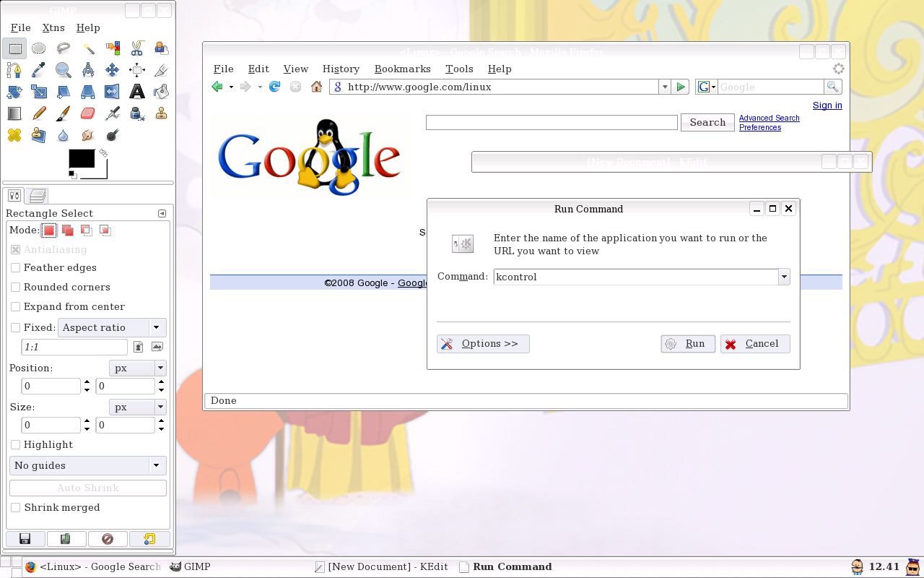Viewport: 924px width, 578px height.
Task: Set selection mode to Subtract from selection
Action: pyautogui.click(x=87, y=230)
